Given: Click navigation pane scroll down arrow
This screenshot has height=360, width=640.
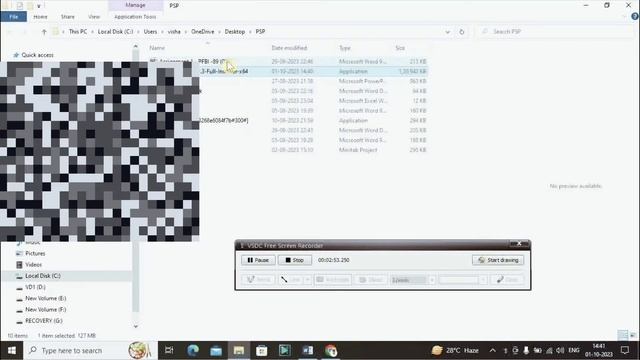Looking at the screenshot, I should coord(136,326).
